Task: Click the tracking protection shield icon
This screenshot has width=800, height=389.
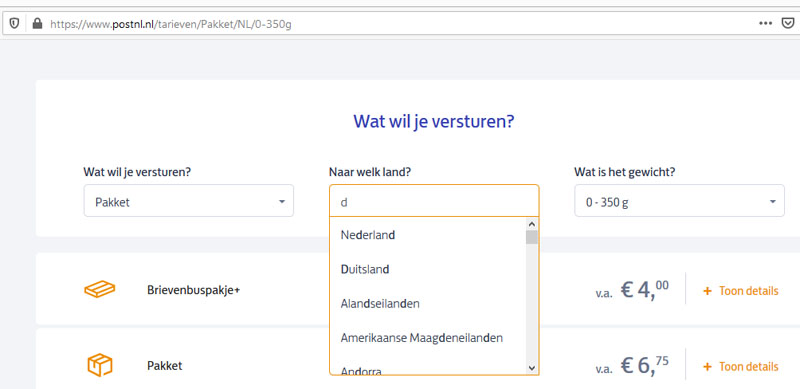Action: tap(14, 23)
